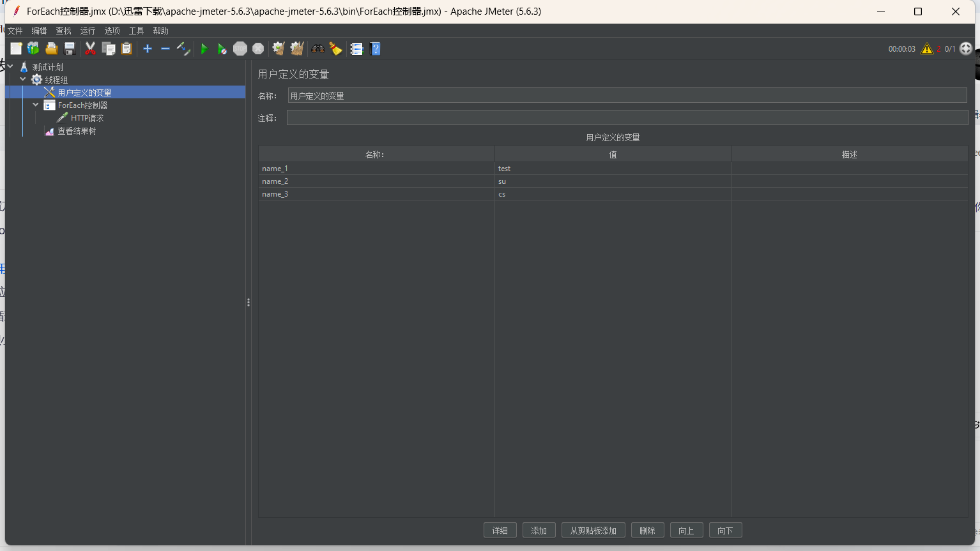Select HTTP请求 sampler in tree

point(87,118)
